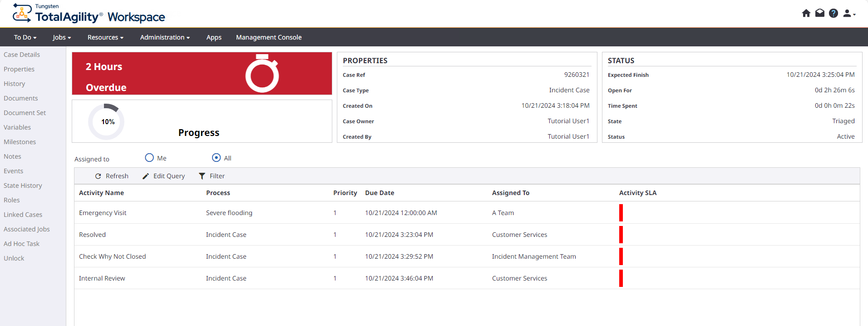868x326 pixels.
Task: Expand the To Do menu
Action: pyautogui.click(x=25, y=37)
